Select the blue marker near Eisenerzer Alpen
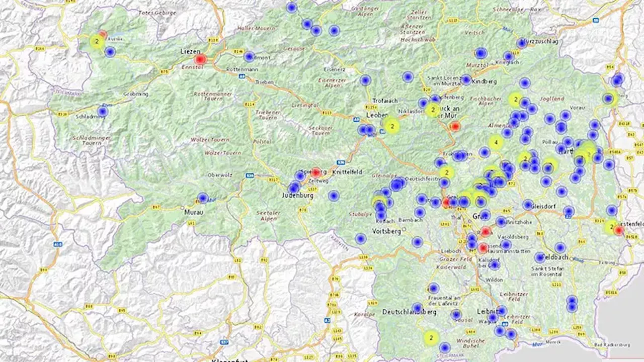 (x=365, y=80)
